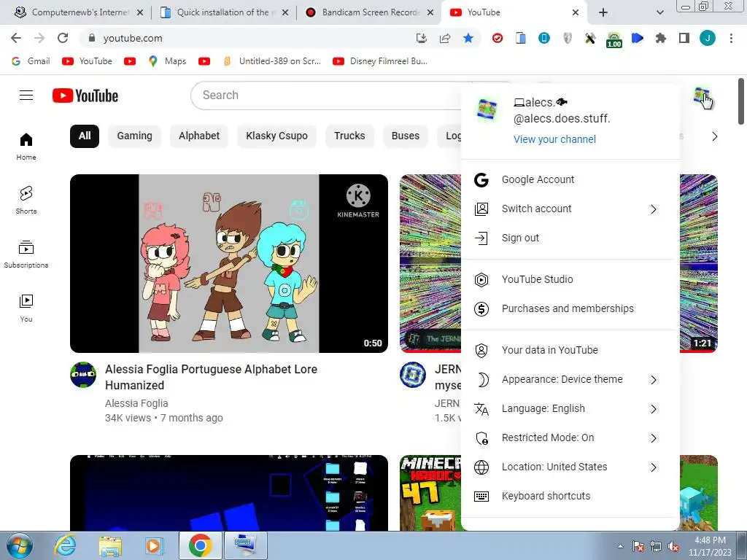Expand the Location: United States submenu
The height and width of the screenshot is (560, 747).
point(653,467)
